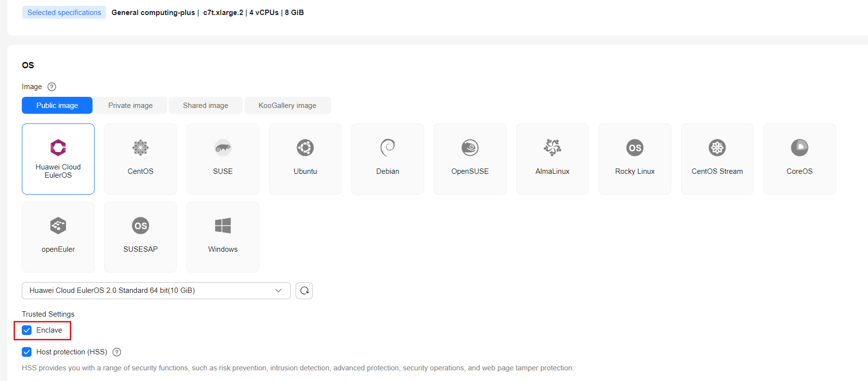Select the Ubuntu logo card

click(x=305, y=159)
